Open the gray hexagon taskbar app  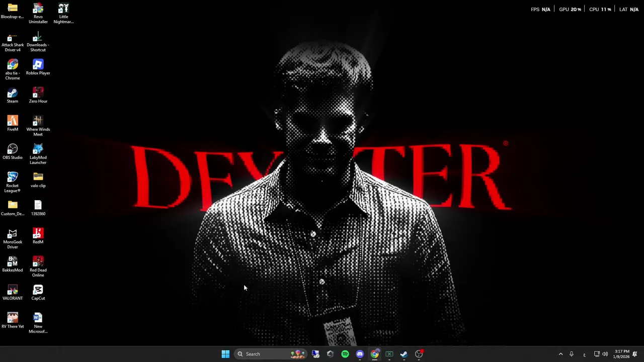330,354
